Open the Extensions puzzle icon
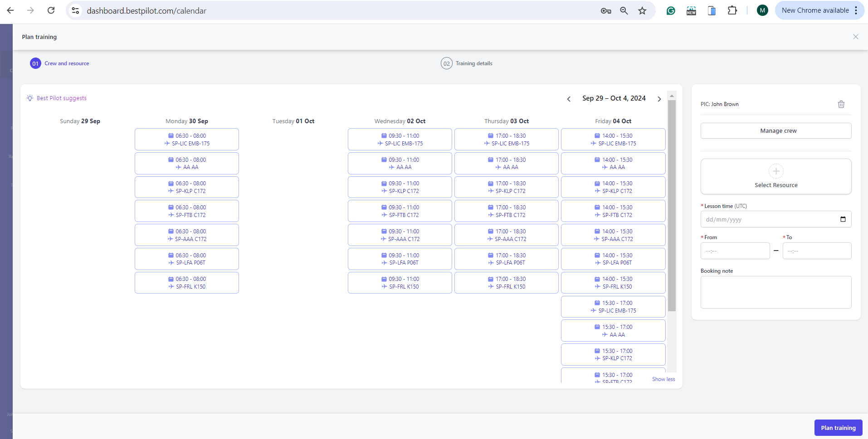This screenshot has width=868, height=439. click(732, 10)
